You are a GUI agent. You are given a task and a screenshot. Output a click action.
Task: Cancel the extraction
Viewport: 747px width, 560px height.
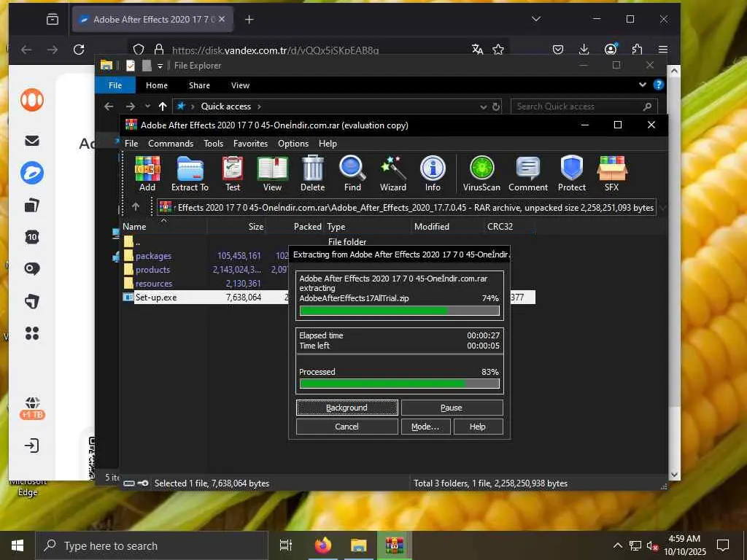coord(347,427)
